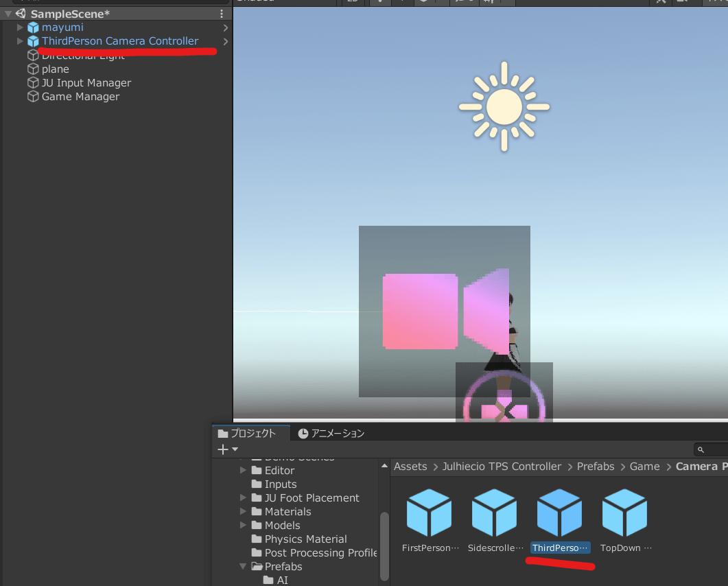Collapse the Prefabs folder
This screenshot has height=586, width=728.
243,567
